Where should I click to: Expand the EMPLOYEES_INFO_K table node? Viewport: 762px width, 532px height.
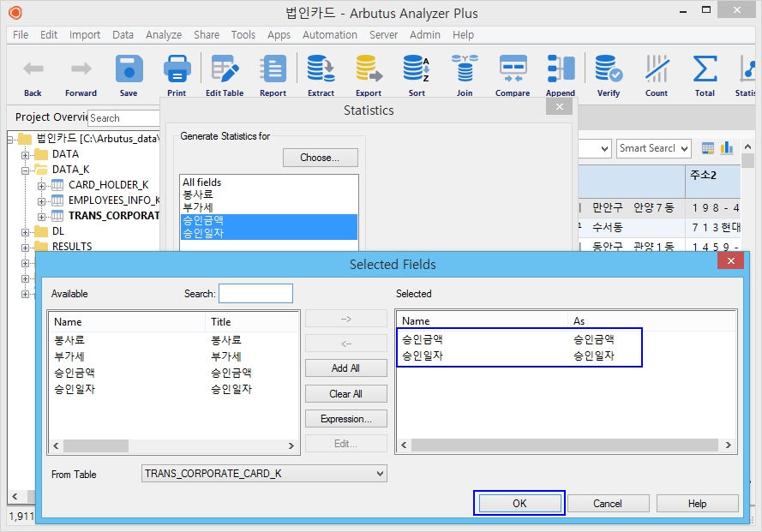pos(41,201)
